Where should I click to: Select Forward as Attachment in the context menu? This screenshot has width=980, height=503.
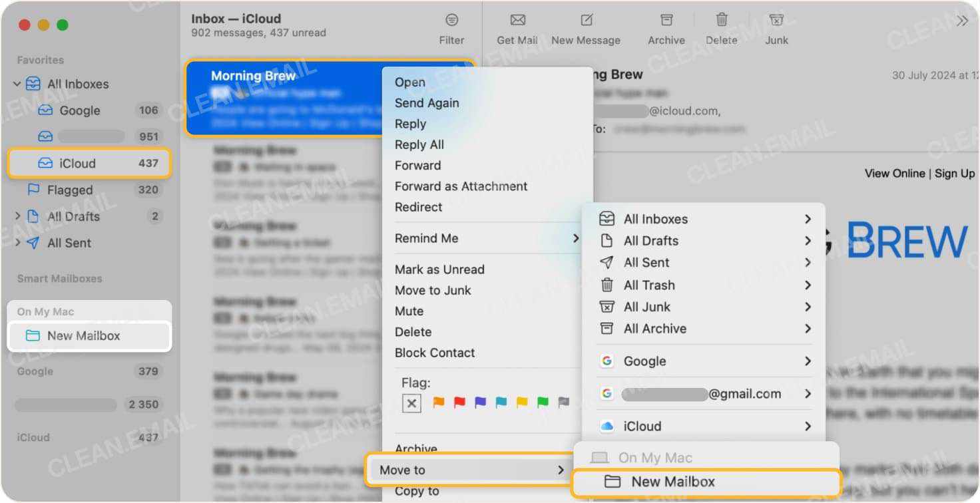(461, 186)
